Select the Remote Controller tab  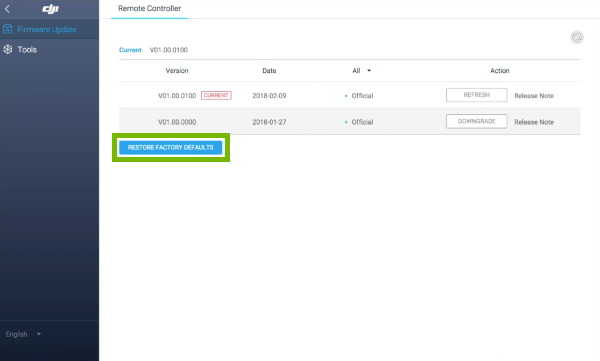coord(149,8)
